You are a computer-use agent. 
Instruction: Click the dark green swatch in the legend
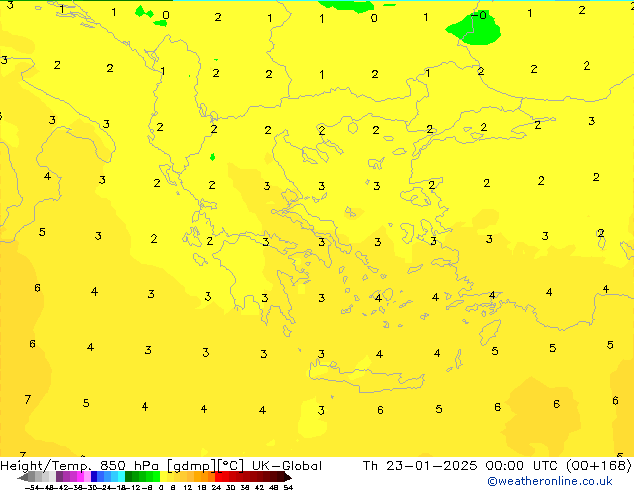coord(129,476)
